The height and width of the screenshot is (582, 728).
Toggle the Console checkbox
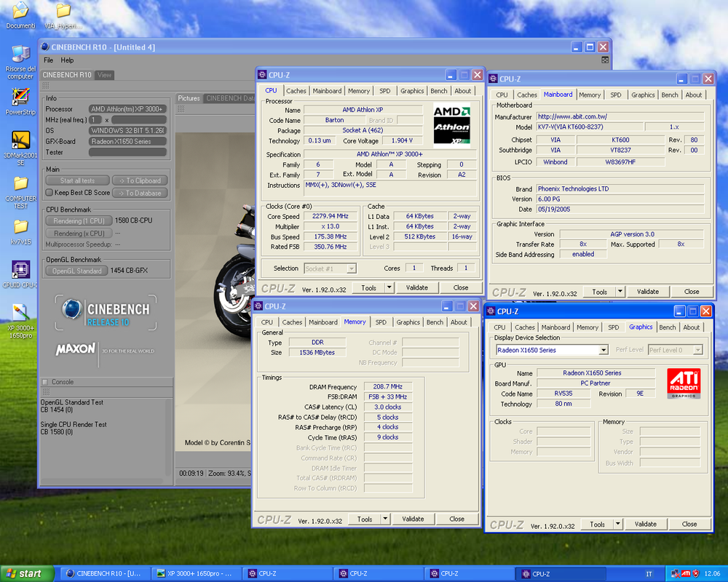45,382
